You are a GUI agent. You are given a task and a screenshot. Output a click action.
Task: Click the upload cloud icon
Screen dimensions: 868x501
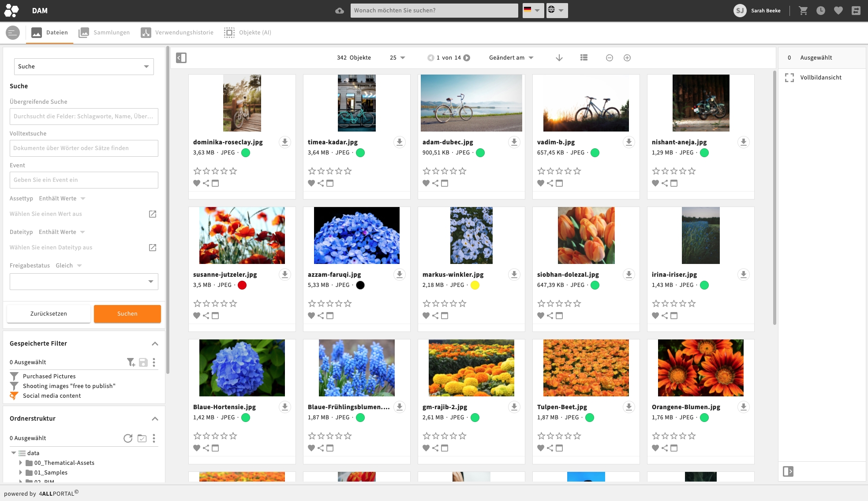tap(339, 11)
